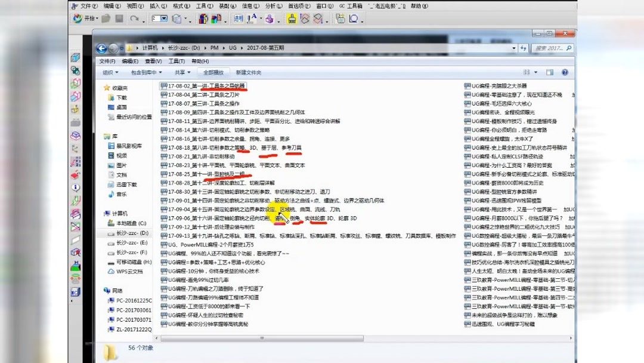Viewport: 644px width, 363px height.
Task: Click the Undo icon on the UG toolbar
Action: pos(134,19)
